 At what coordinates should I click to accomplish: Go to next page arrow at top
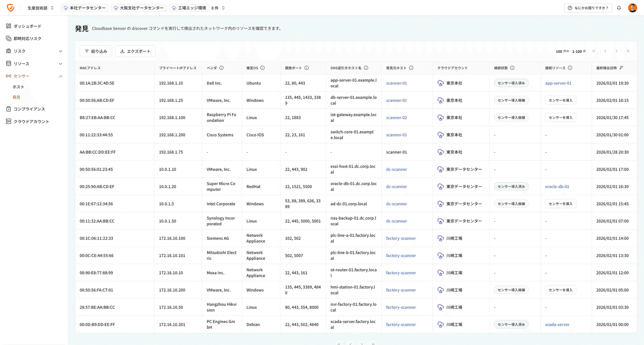(x=616, y=51)
